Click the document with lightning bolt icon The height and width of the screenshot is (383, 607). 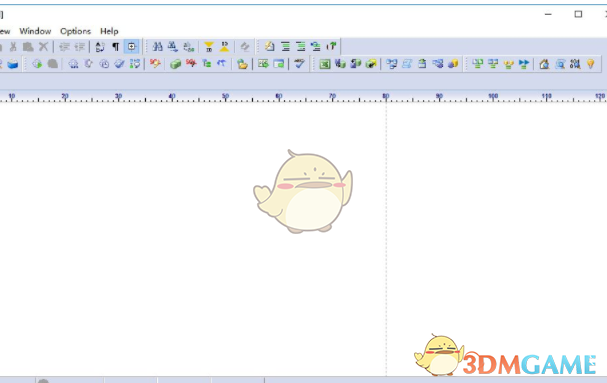[x=269, y=47]
